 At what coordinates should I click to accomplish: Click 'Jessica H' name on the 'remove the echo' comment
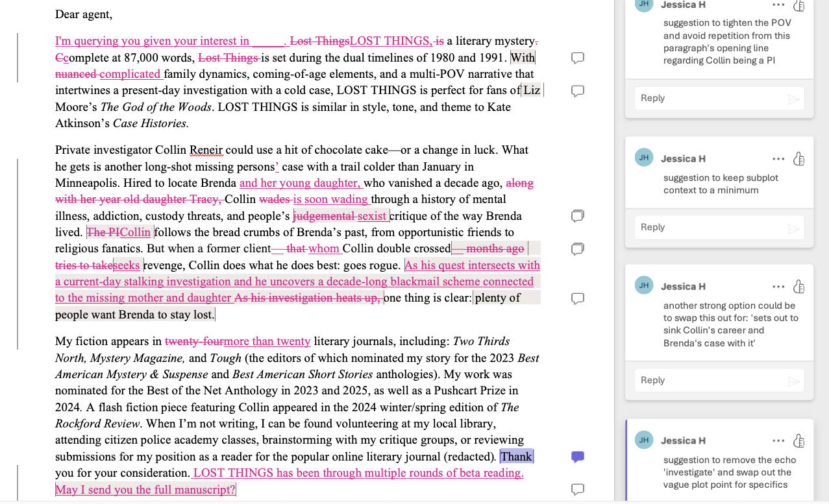coord(683,441)
